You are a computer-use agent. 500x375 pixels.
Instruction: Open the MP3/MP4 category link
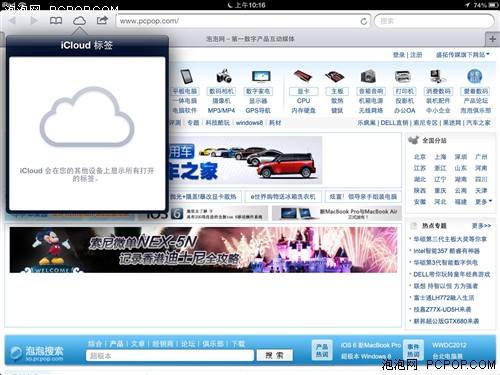tap(221, 110)
